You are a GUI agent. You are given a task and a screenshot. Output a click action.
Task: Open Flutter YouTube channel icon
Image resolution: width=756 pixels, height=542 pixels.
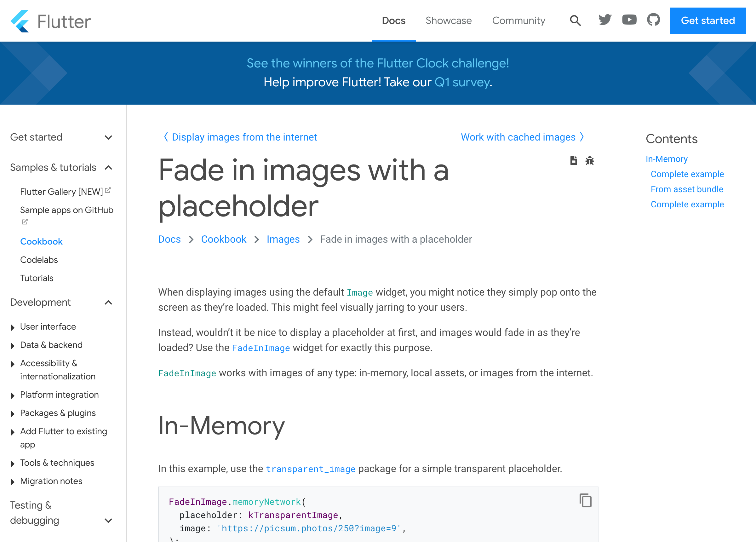point(629,20)
